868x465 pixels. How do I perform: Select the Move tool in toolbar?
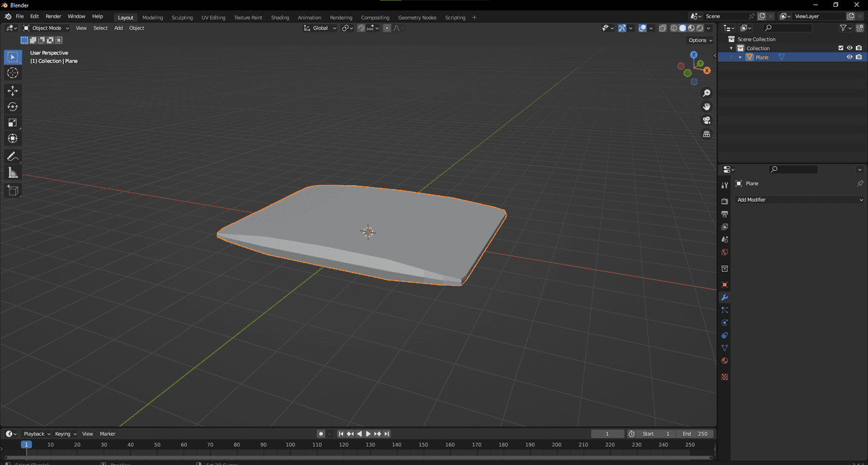(13, 91)
